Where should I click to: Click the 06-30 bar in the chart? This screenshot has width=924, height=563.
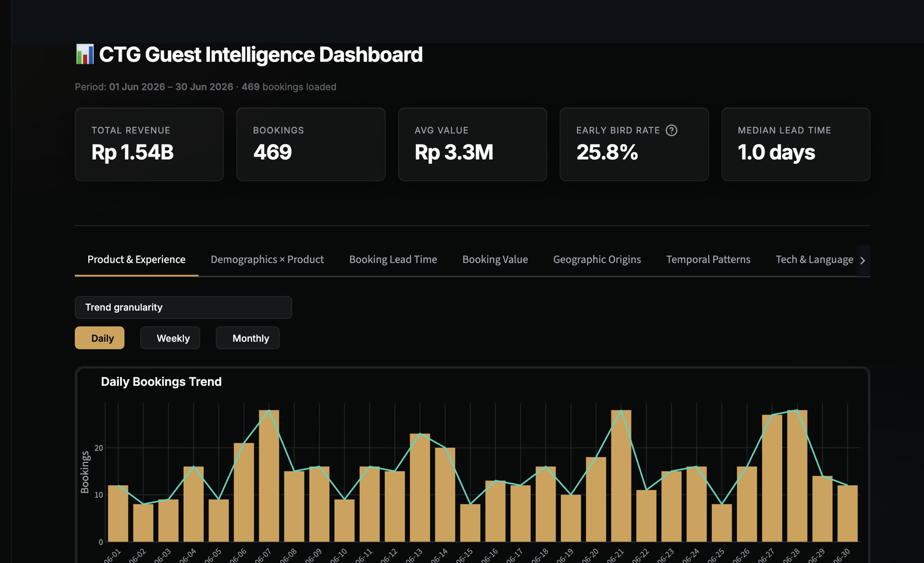coord(848,513)
